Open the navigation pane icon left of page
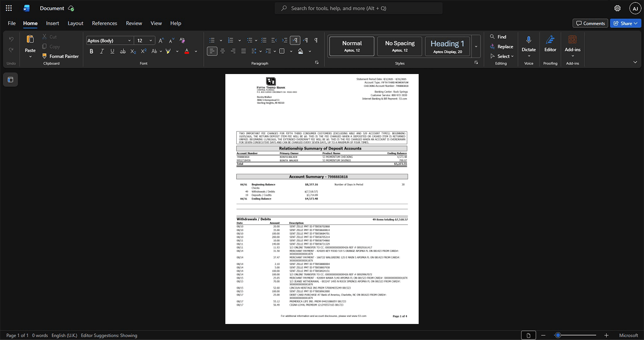The height and width of the screenshot is (340, 644). [x=10, y=80]
